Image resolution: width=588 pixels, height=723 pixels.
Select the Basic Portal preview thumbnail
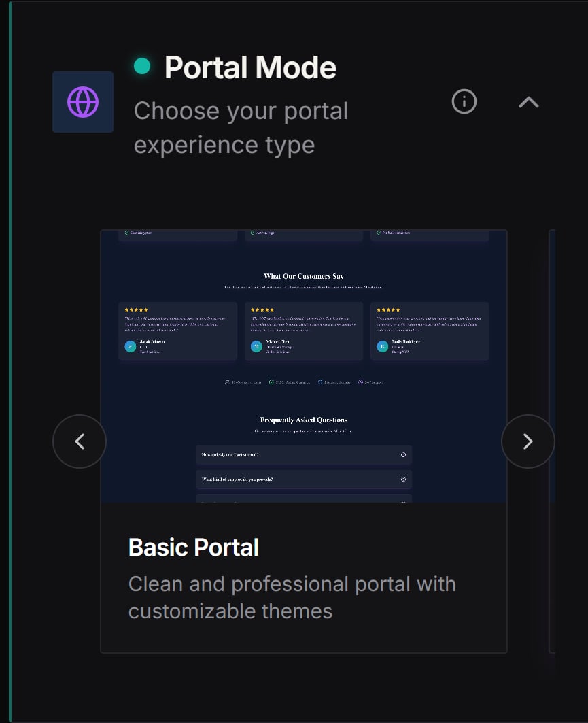(304, 366)
